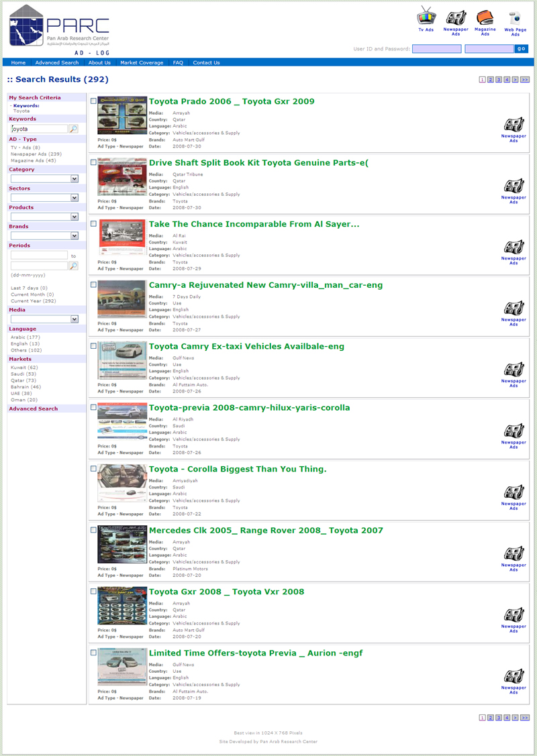
Task: Open the Category dropdown in sidebar
Action: [44, 179]
